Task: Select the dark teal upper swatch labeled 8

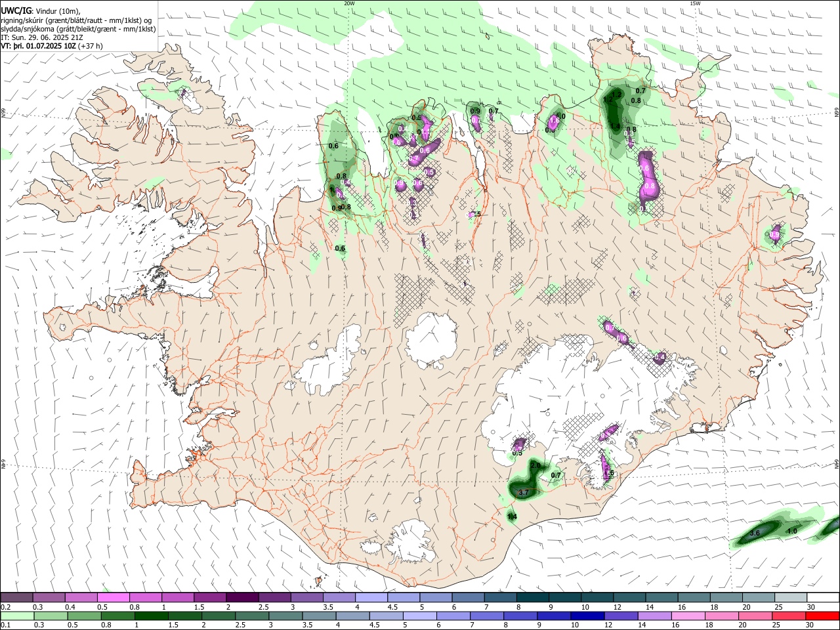Action: (x=532, y=597)
